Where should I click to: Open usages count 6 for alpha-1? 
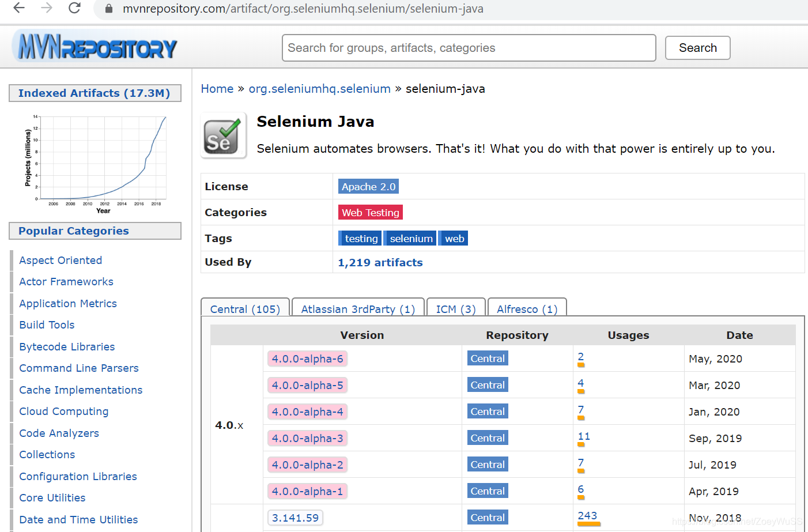[x=581, y=490]
